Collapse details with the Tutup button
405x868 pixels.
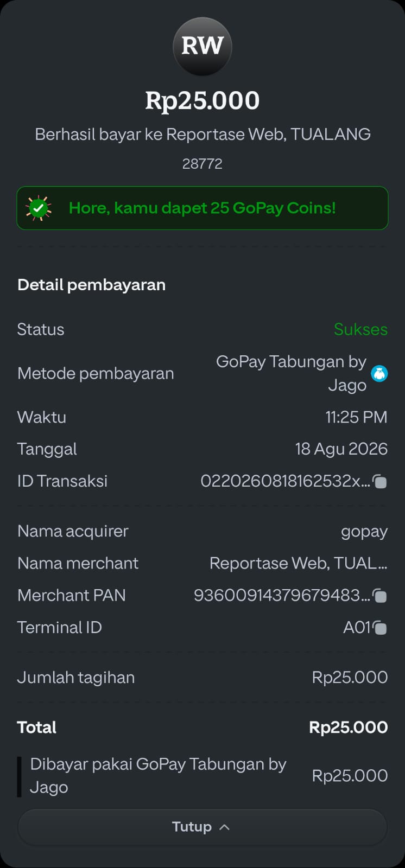(x=202, y=827)
